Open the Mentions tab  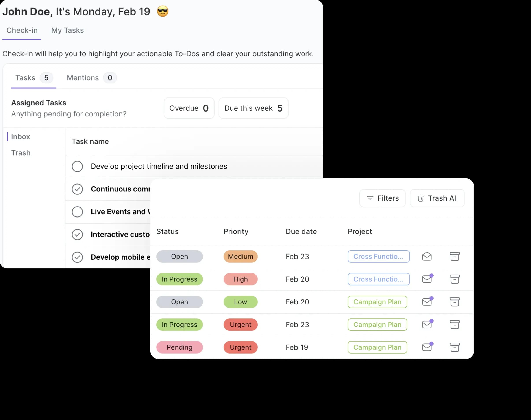tap(83, 78)
